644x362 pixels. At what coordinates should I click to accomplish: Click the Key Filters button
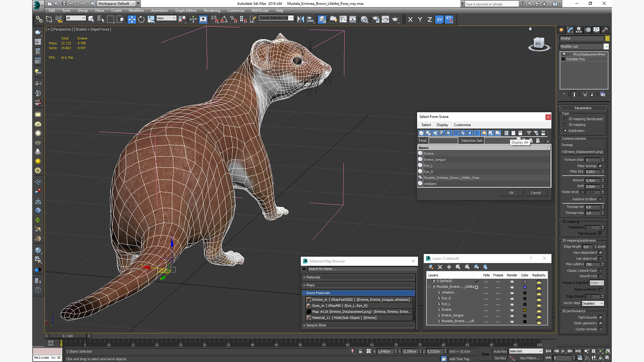pyautogui.click(x=529, y=358)
